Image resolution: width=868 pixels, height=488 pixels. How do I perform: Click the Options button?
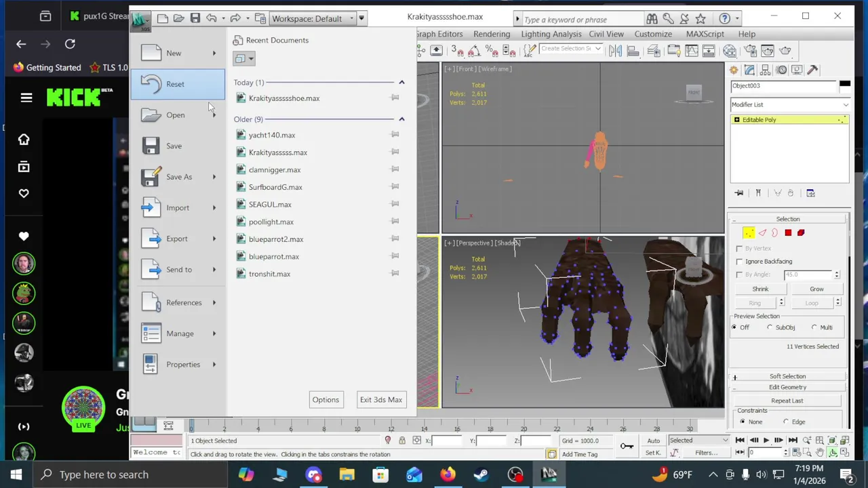tap(325, 400)
